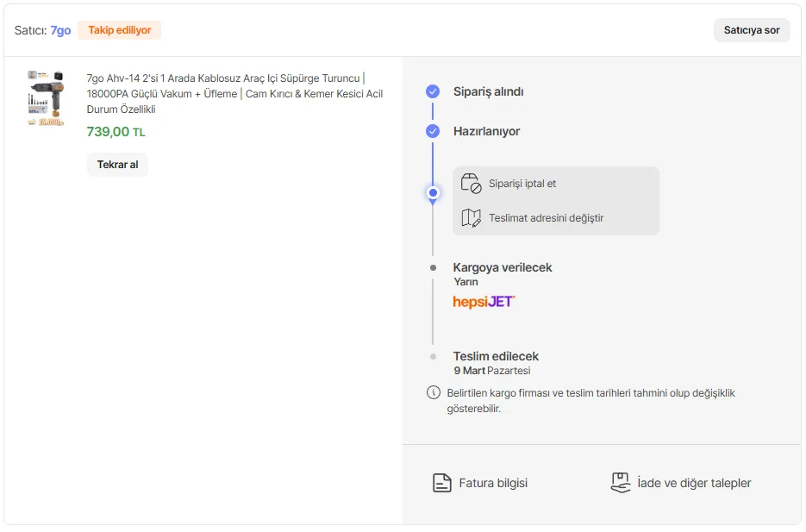Click the cancel order box icon
806x532 pixels.
pos(471,184)
